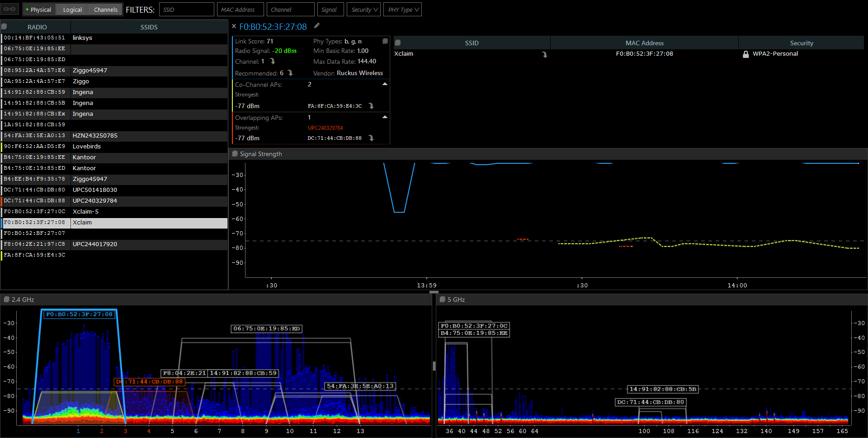Click F0:B0:52:3F:27:08 label in 2.4 GHz chart
Image resolution: width=868 pixels, height=438 pixels.
click(x=79, y=314)
